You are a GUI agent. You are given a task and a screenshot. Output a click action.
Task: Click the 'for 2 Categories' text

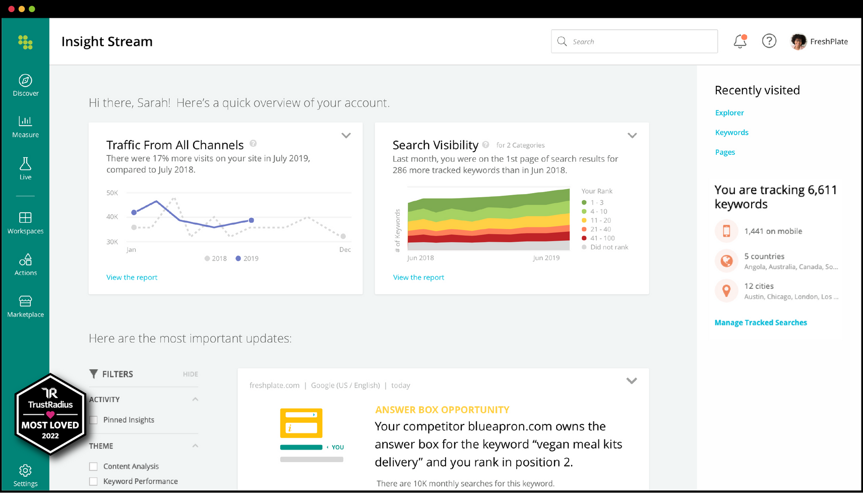coord(520,145)
